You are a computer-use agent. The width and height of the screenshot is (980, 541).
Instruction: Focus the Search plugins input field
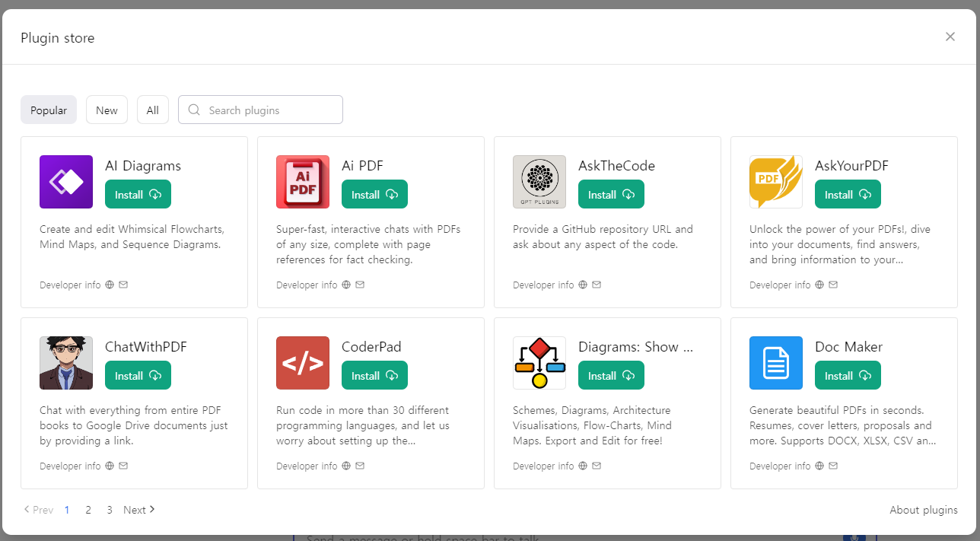coord(260,110)
